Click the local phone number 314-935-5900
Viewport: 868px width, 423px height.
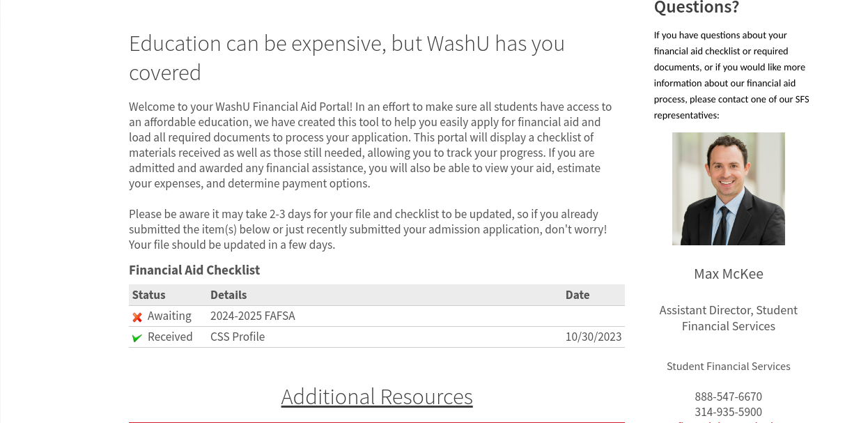coord(728,412)
